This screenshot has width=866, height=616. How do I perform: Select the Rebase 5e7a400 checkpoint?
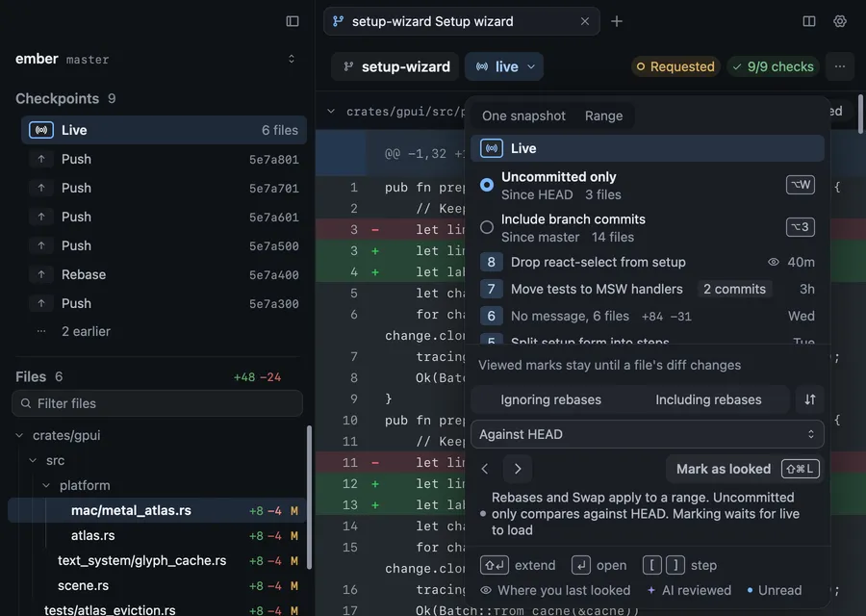(x=164, y=274)
